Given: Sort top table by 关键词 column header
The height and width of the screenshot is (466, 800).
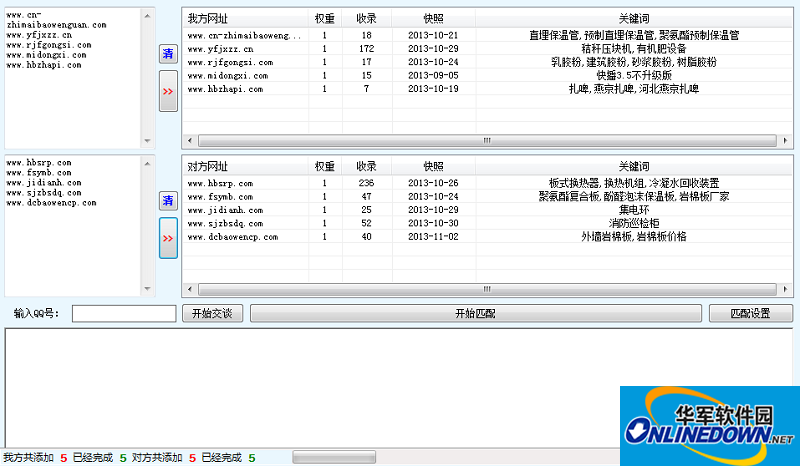Looking at the screenshot, I should coord(634,19).
